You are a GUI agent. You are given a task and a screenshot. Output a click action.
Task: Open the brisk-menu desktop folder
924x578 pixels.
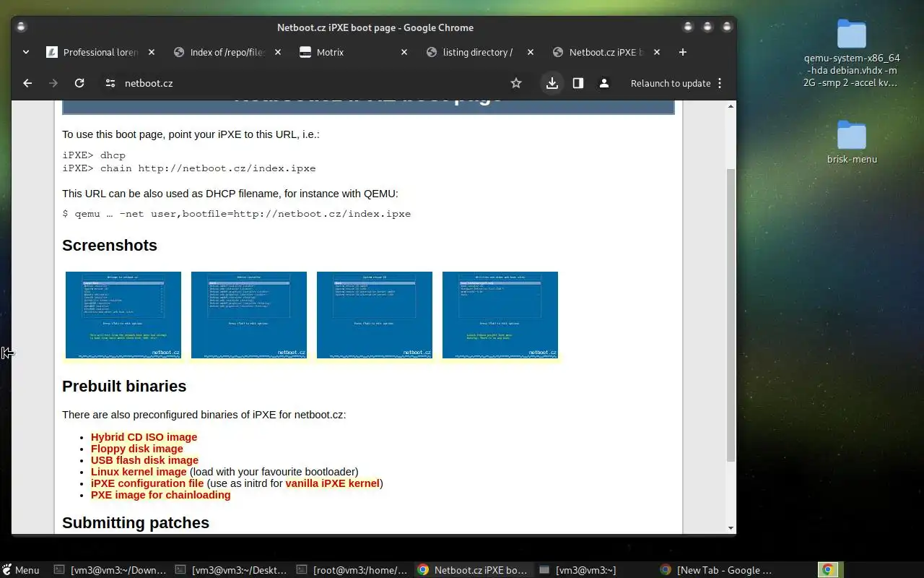[852, 142]
